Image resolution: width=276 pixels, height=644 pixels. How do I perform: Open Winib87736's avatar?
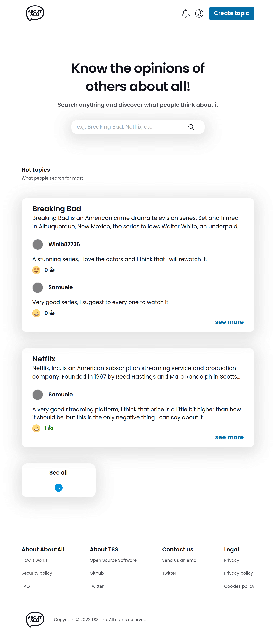click(x=38, y=244)
